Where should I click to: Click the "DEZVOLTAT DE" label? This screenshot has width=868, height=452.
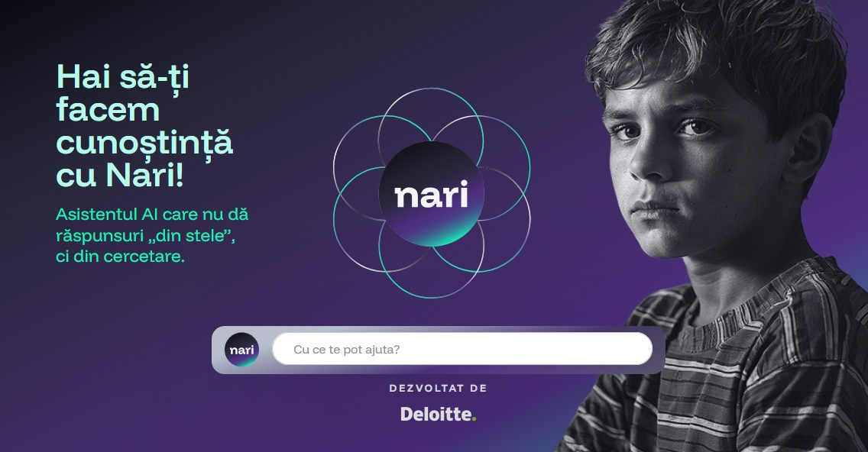coord(438,389)
